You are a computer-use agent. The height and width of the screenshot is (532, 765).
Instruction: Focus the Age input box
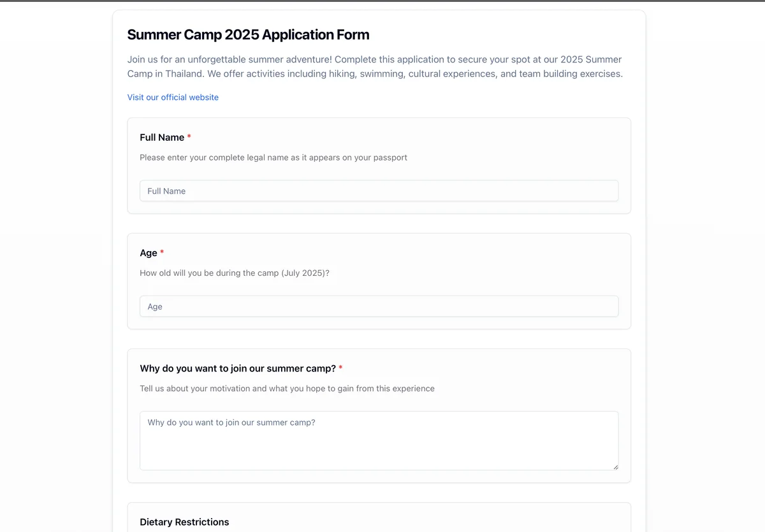coord(379,306)
